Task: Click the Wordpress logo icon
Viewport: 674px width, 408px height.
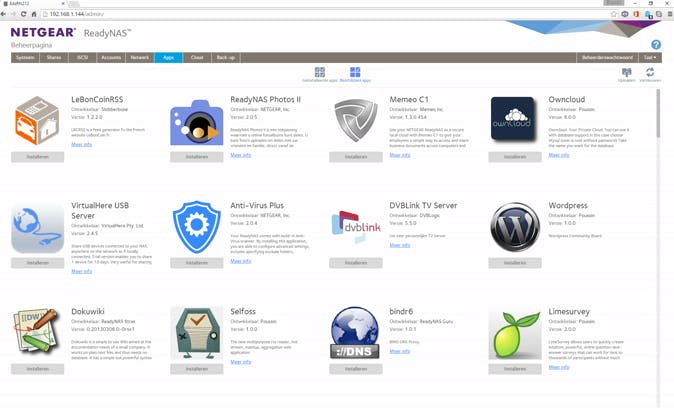Action: coord(515,227)
